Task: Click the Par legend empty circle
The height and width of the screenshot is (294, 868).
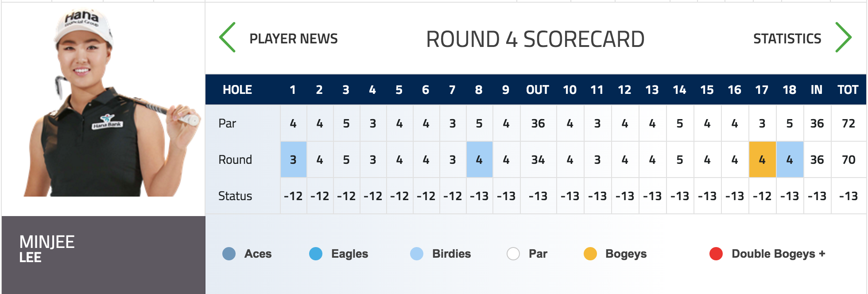Action: pyautogui.click(x=513, y=254)
